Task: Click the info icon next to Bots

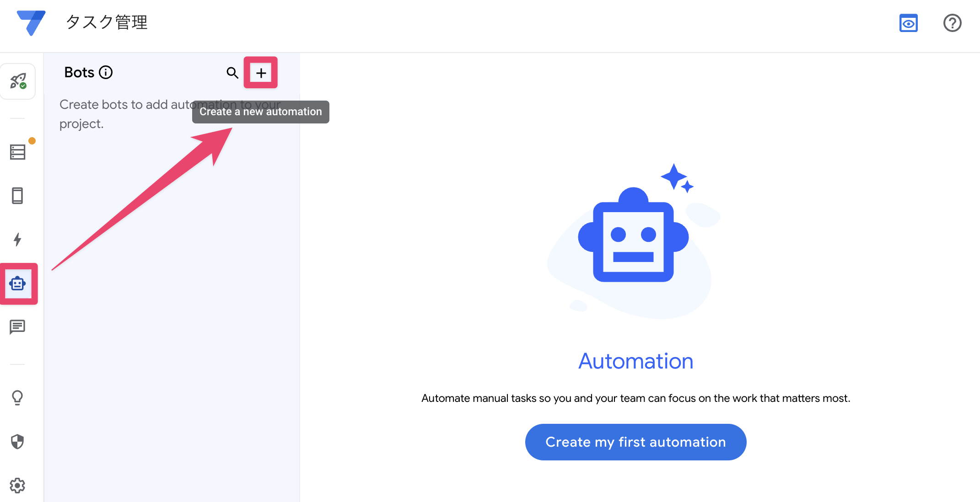Action: [x=106, y=72]
